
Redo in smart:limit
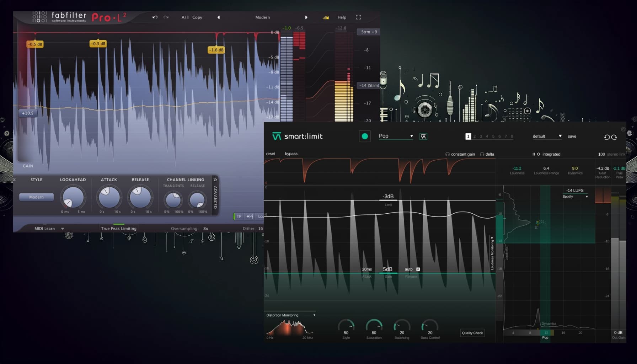pyautogui.click(x=614, y=137)
